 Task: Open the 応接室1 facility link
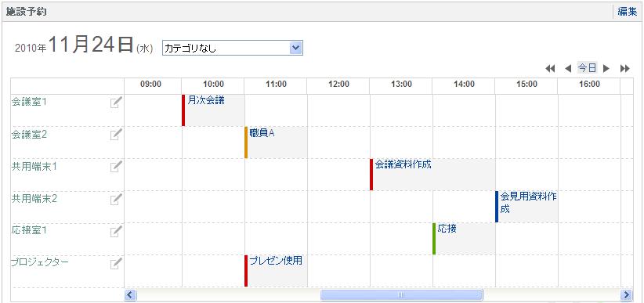tap(29, 231)
